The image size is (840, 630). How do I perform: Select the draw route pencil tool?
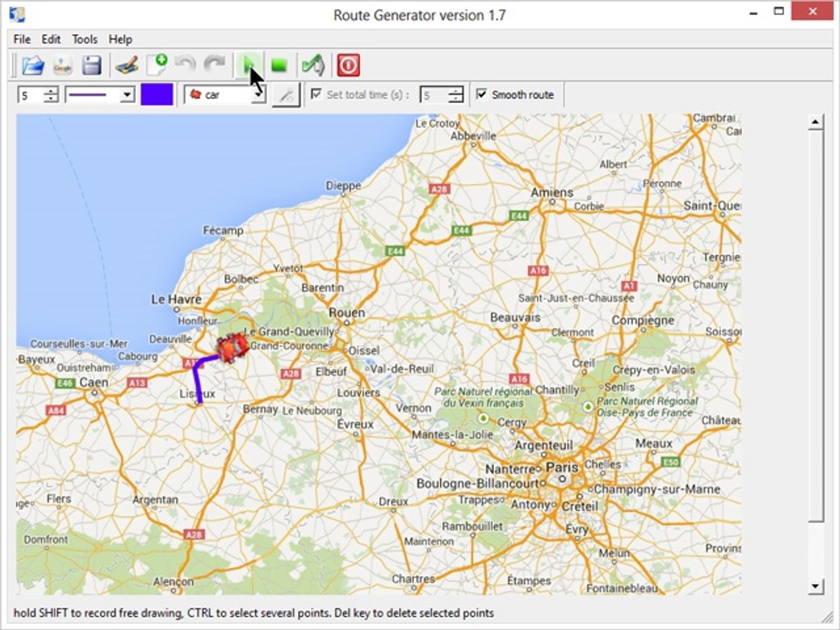click(127, 65)
